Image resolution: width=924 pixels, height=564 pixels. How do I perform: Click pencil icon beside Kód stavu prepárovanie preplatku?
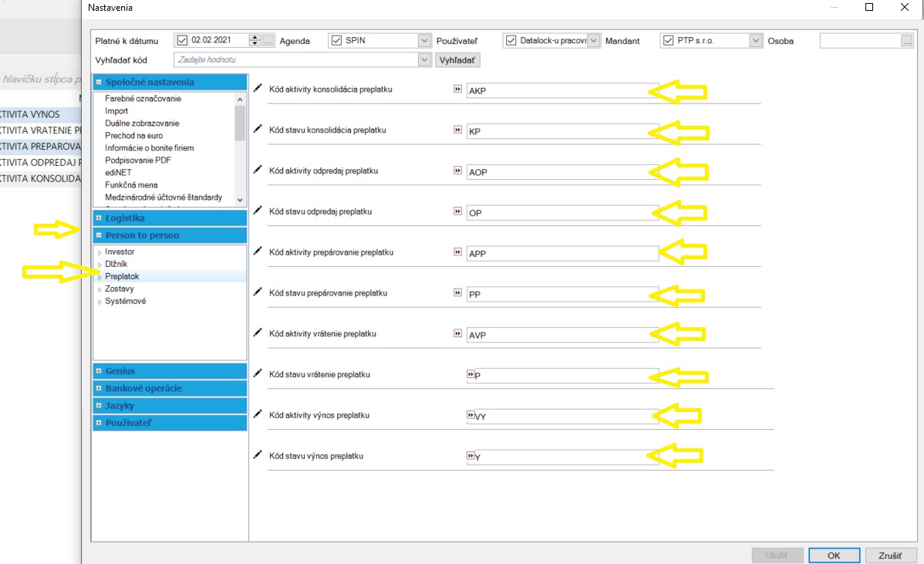258,292
